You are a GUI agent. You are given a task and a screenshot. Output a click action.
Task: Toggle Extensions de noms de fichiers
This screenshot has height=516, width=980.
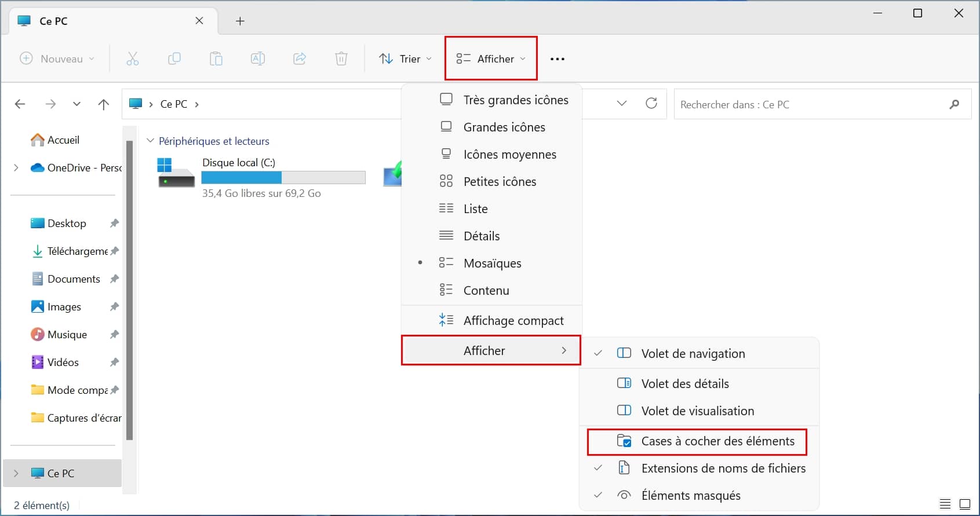[x=723, y=469]
